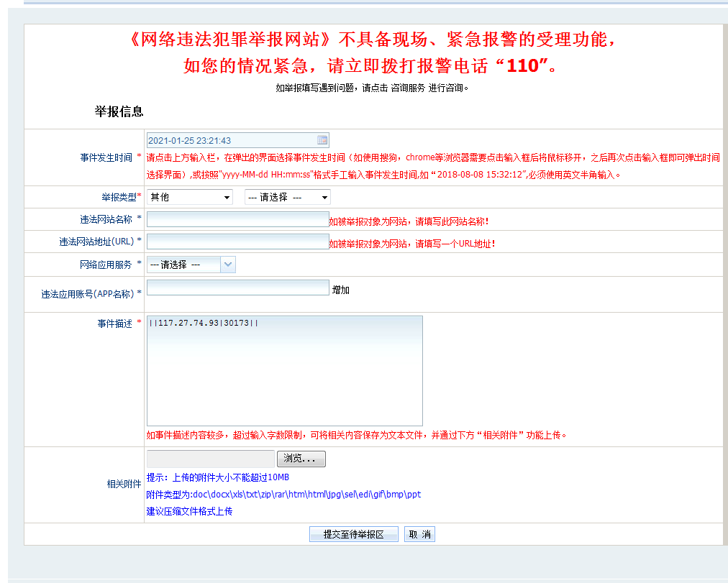Click the 附件类型为 file formats line
728x583 pixels.
pos(283,495)
